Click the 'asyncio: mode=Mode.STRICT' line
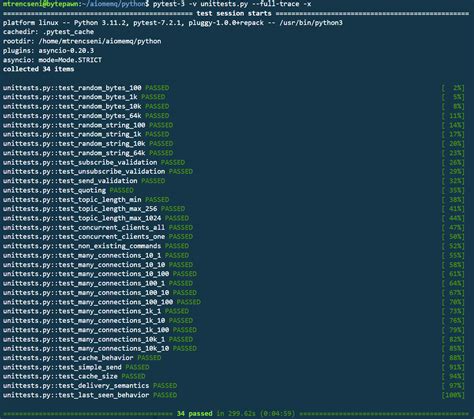Screen dimensions: 474x419 point(52,60)
